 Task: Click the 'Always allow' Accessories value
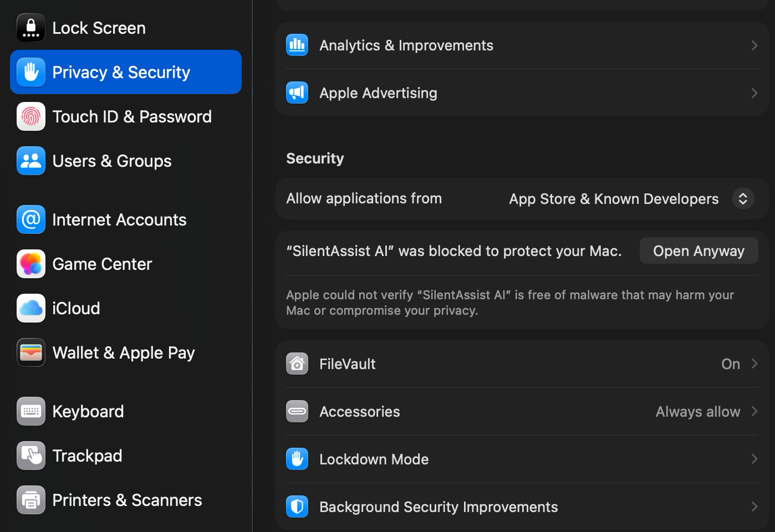tap(698, 412)
